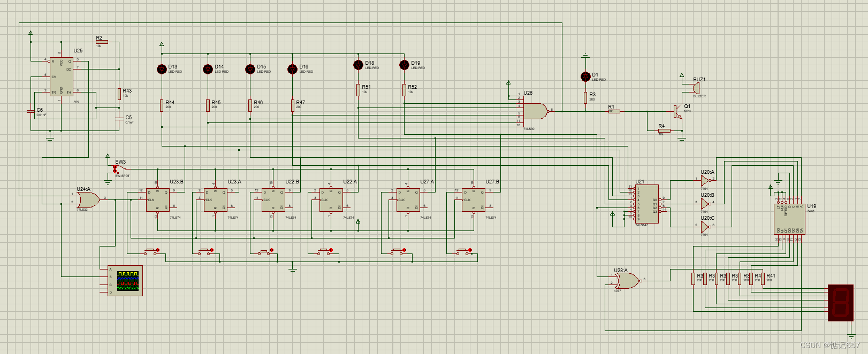Activate the push button below U22:B
The image size is (868, 354).
(265, 251)
